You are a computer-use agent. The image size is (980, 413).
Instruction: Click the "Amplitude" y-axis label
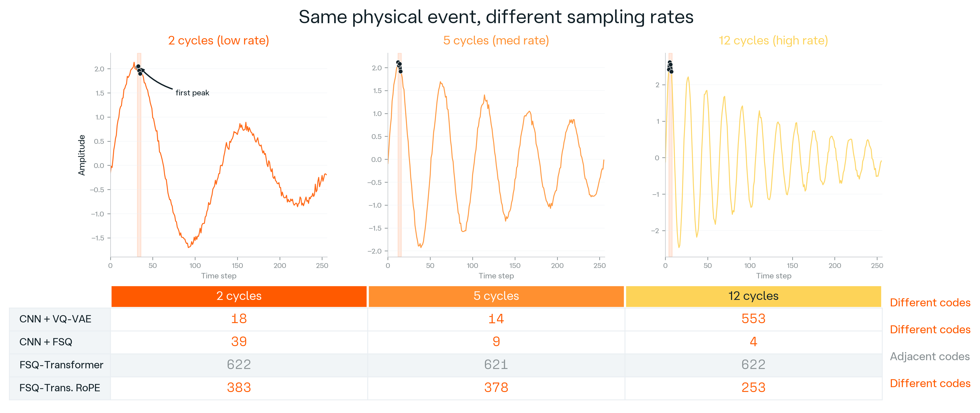[81, 155]
